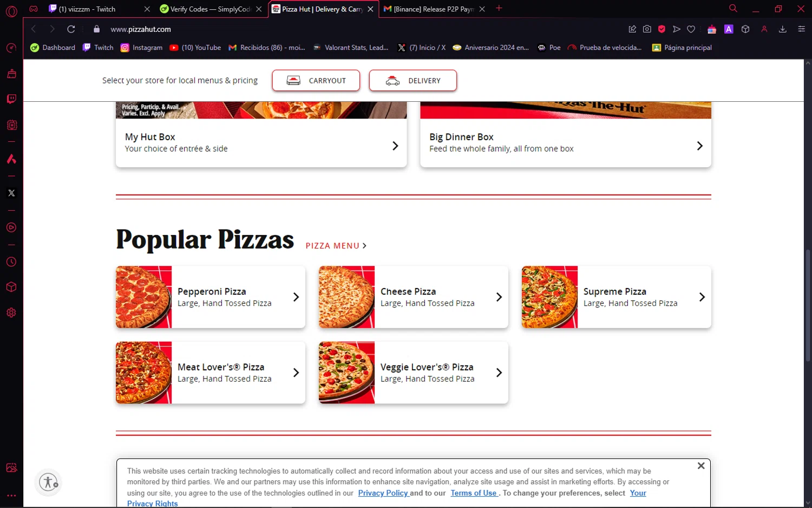Open the Easy Setup sliders icon
The width and height of the screenshot is (812, 508).
802,29
